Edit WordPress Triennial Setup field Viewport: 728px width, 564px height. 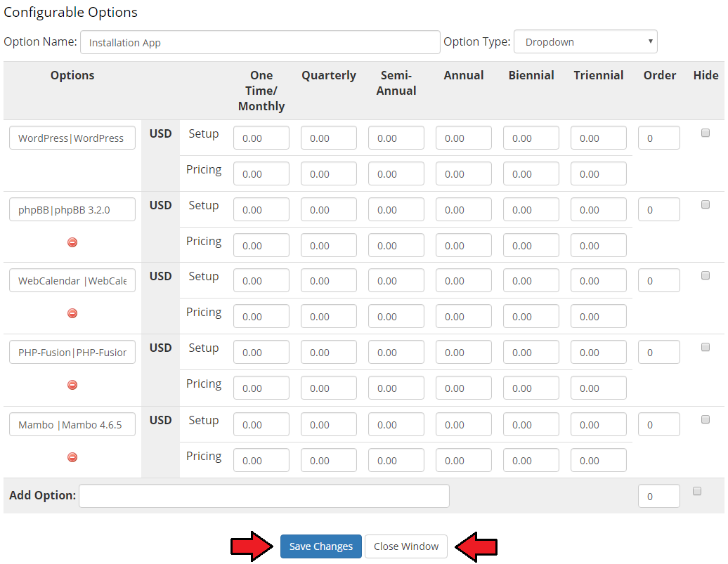[599, 138]
